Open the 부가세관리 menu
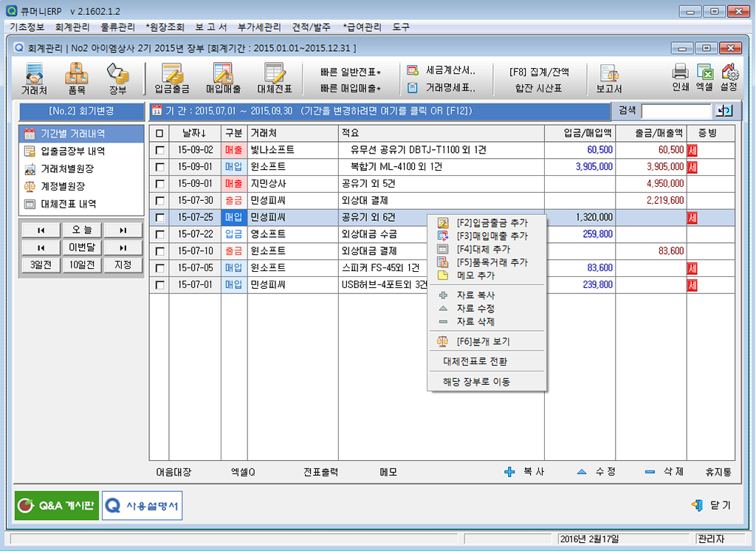This screenshot has width=756, height=554. [259, 27]
